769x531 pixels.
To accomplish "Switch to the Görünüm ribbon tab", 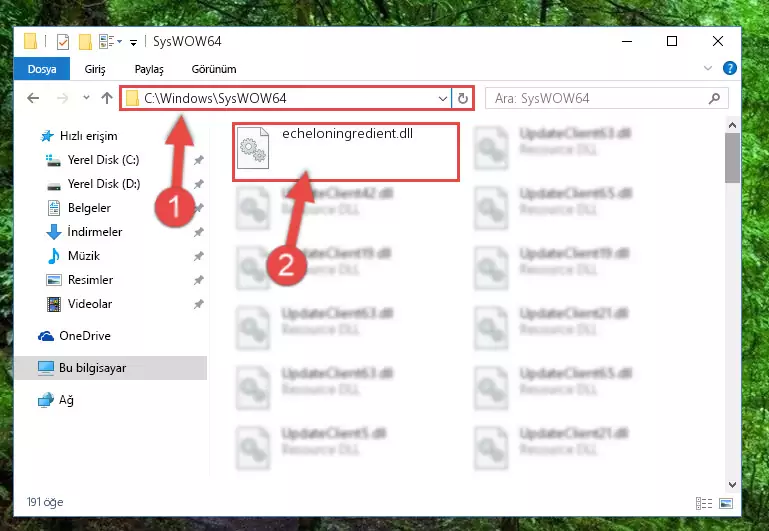I will point(214,69).
